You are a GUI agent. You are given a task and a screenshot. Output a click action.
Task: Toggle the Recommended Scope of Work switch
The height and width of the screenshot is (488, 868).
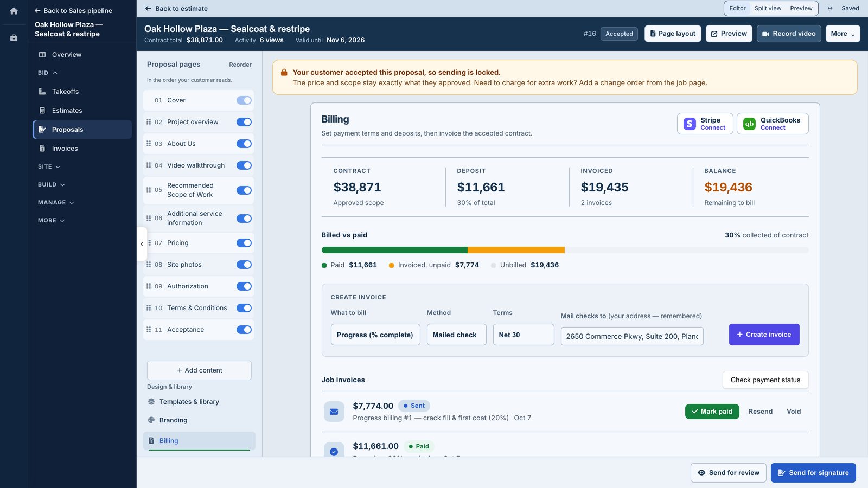[x=244, y=190]
